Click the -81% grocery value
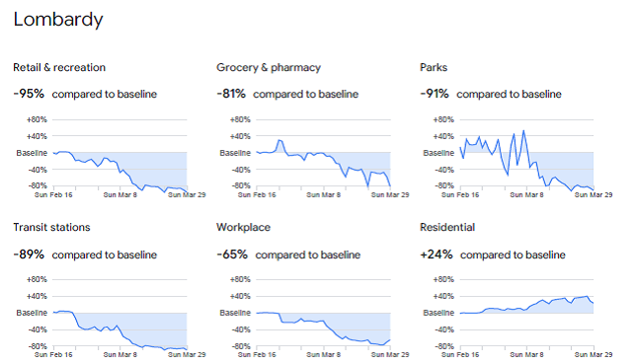 pos(231,94)
